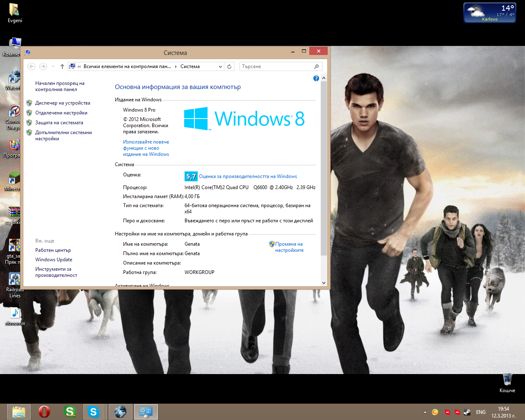Open help via the blue question mark

pyautogui.click(x=316, y=78)
